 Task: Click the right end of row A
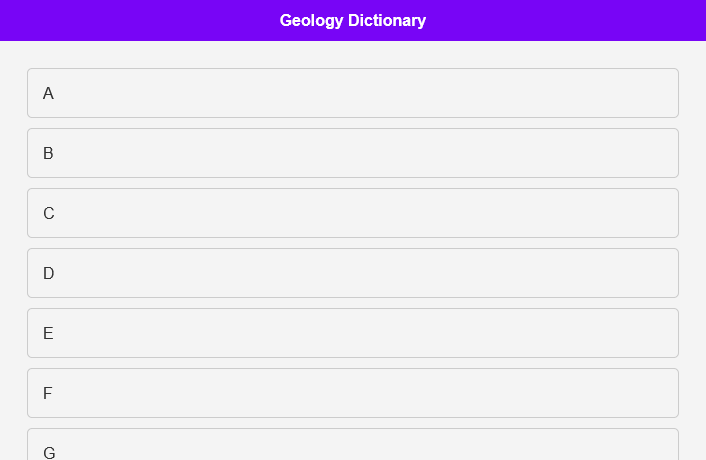click(660, 93)
